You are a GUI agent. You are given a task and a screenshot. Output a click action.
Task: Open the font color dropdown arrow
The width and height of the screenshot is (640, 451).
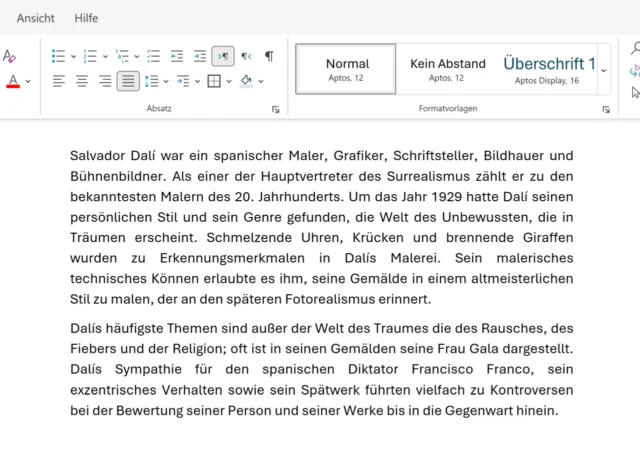coord(28,81)
